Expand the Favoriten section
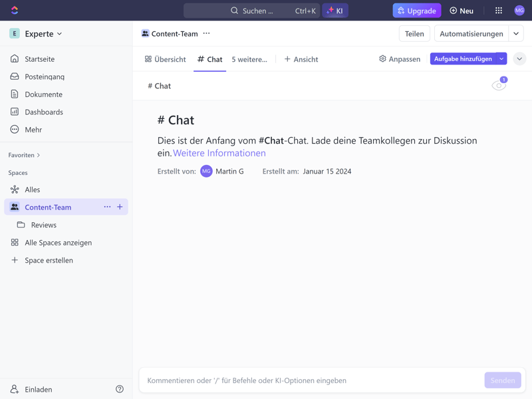The height and width of the screenshot is (399, 532). click(x=25, y=155)
